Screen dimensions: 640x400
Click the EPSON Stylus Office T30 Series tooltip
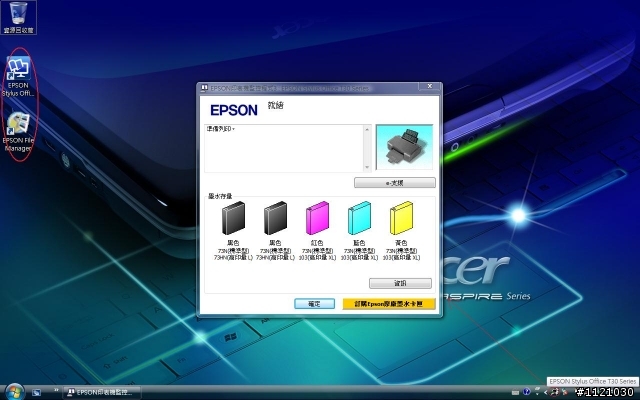(x=593, y=381)
